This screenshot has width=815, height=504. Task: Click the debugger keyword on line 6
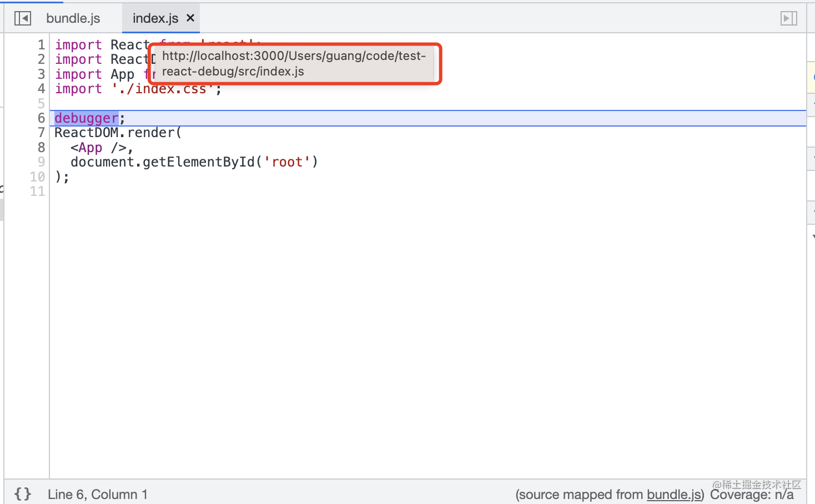pyautogui.click(x=87, y=118)
